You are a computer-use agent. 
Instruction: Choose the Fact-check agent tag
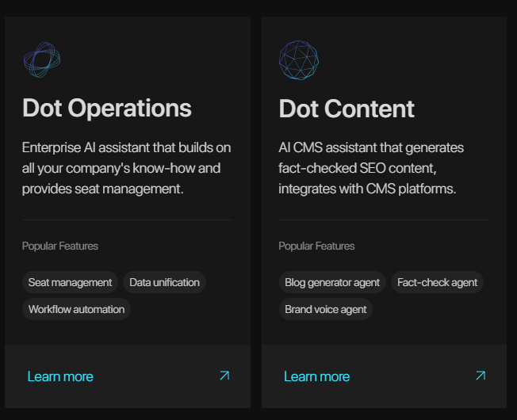437,282
